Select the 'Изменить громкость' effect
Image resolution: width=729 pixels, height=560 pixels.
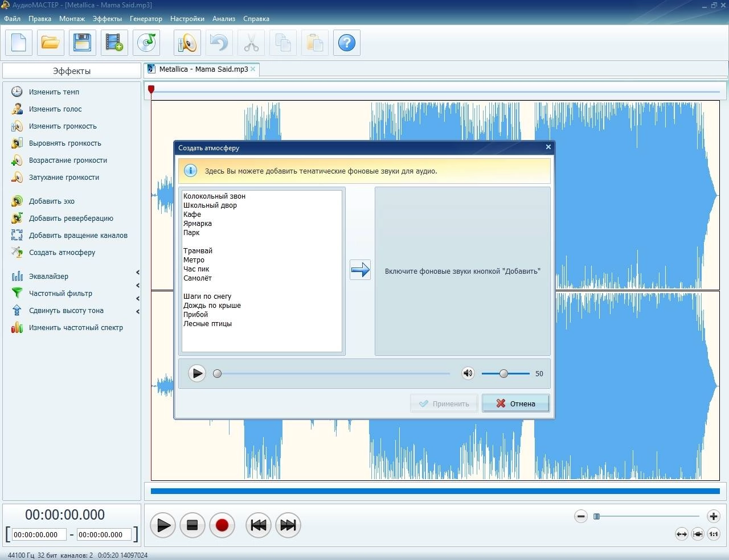point(63,126)
